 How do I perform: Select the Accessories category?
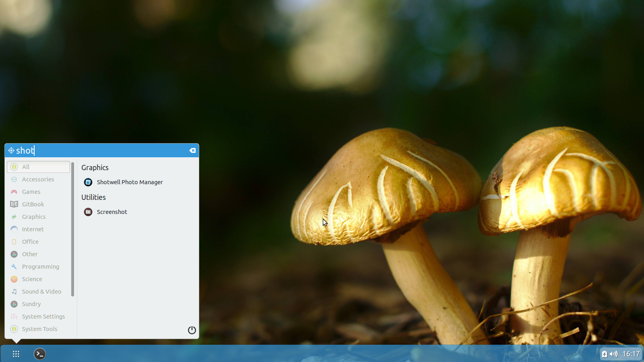click(38, 179)
